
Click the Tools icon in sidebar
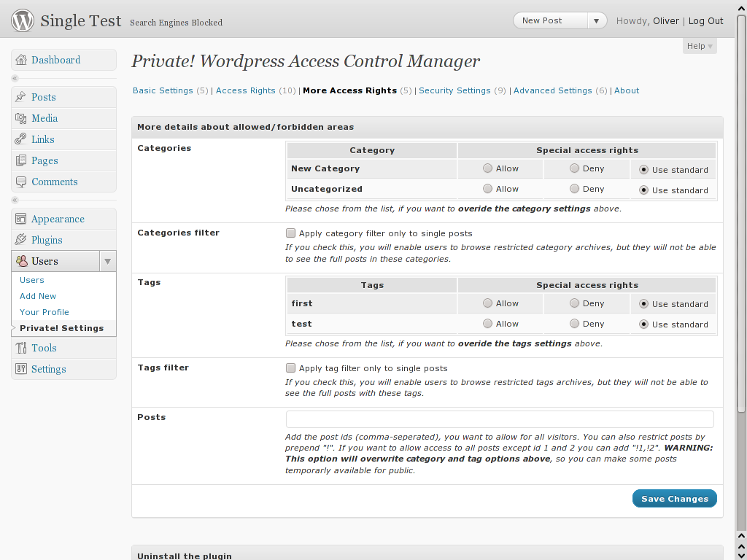point(21,348)
